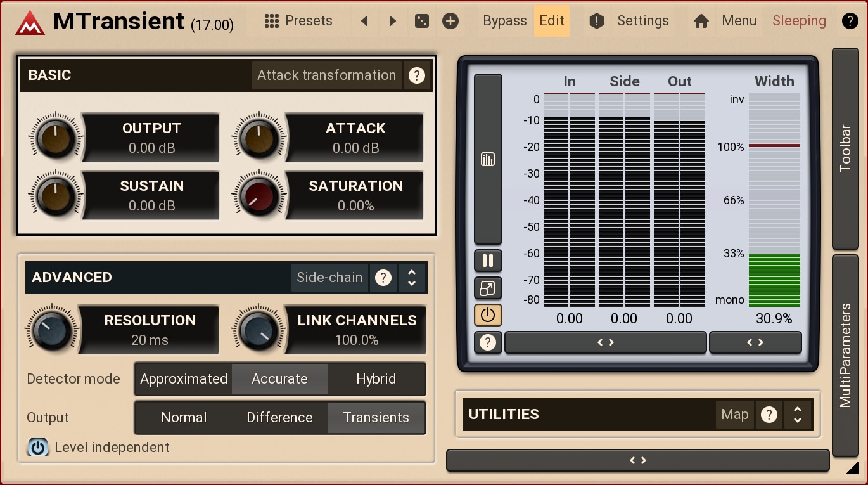868x485 pixels.
Task: Go to previous preset arrow
Action: (364, 21)
